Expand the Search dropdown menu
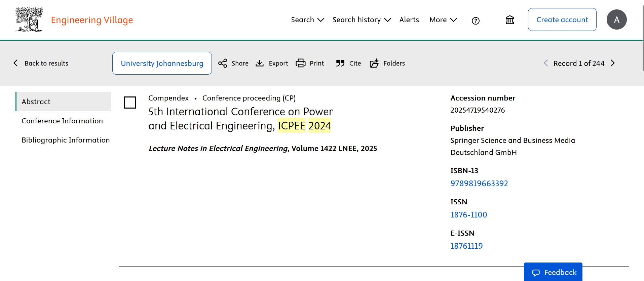This screenshot has width=644, height=281. click(307, 20)
